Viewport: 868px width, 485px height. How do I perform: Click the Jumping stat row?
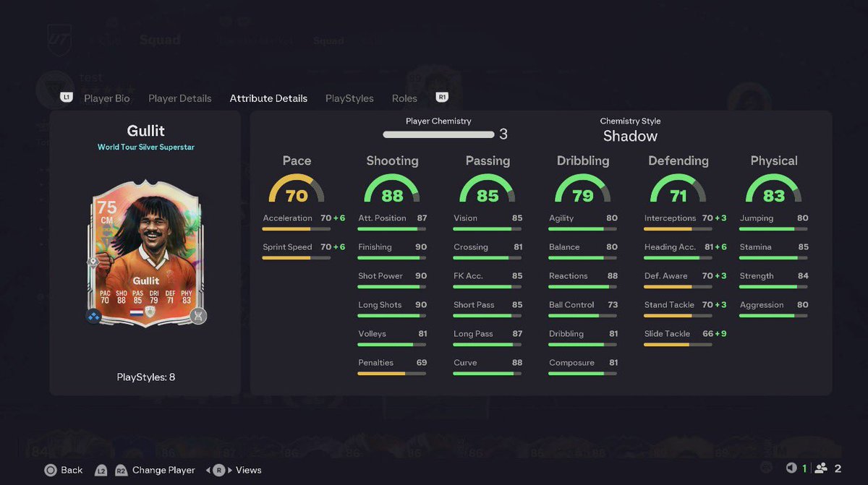point(774,221)
